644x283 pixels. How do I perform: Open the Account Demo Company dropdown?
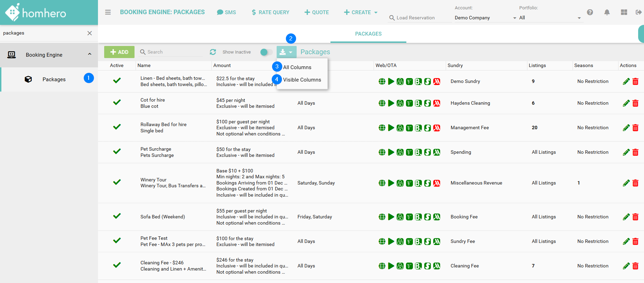coord(485,18)
